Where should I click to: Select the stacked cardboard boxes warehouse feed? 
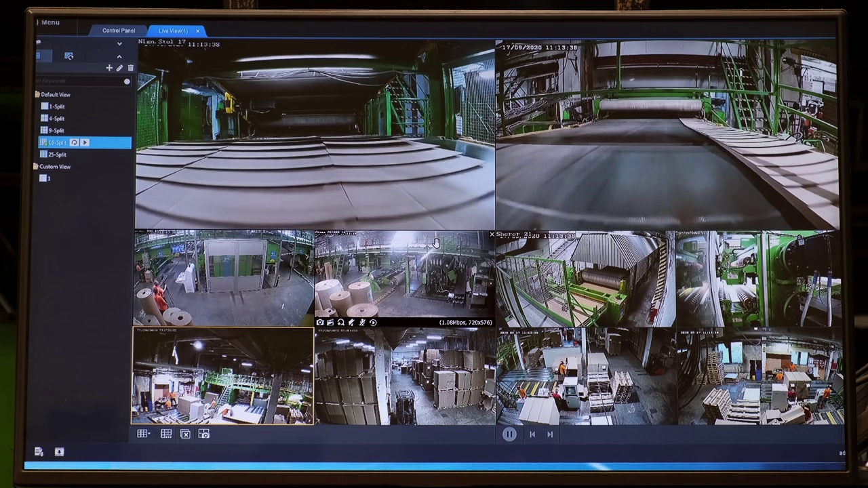tap(405, 377)
